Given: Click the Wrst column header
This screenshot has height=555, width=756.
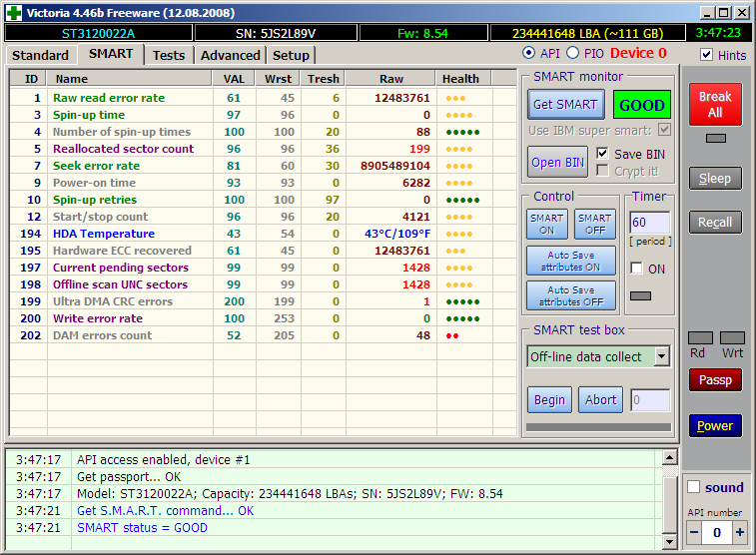Looking at the screenshot, I should tap(279, 79).
